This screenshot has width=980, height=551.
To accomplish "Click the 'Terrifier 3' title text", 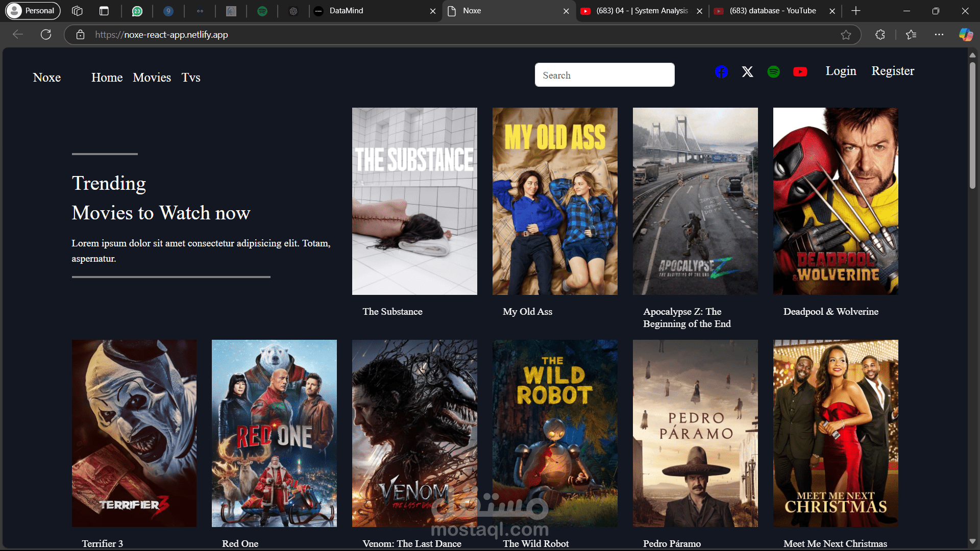I will [102, 544].
